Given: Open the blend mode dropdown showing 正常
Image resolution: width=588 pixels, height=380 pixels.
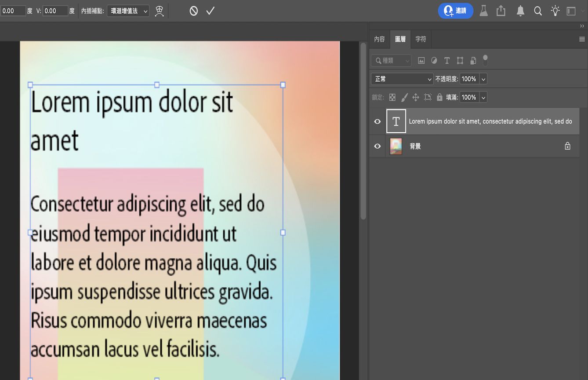Looking at the screenshot, I should pyautogui.click(x=402, y=79).
